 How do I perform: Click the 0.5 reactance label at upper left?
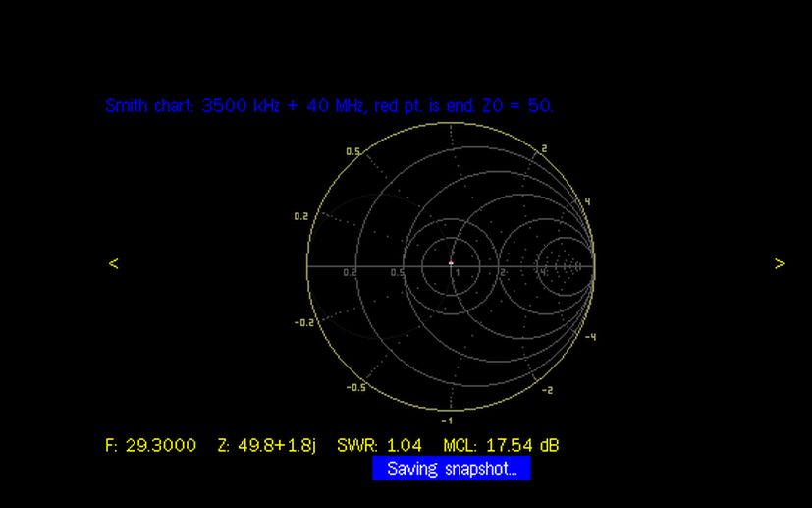[352, 152]
